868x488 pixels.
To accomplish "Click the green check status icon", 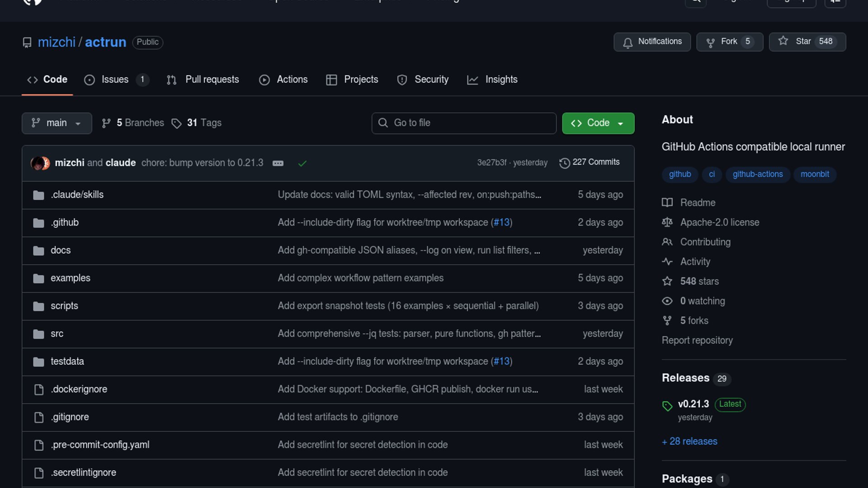I will [x=302, y=163].
